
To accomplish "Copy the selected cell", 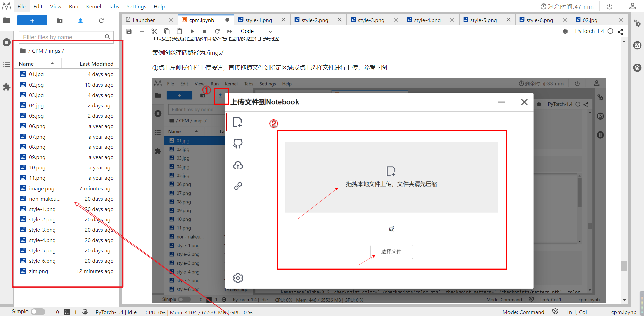I will tap(167, 31).
